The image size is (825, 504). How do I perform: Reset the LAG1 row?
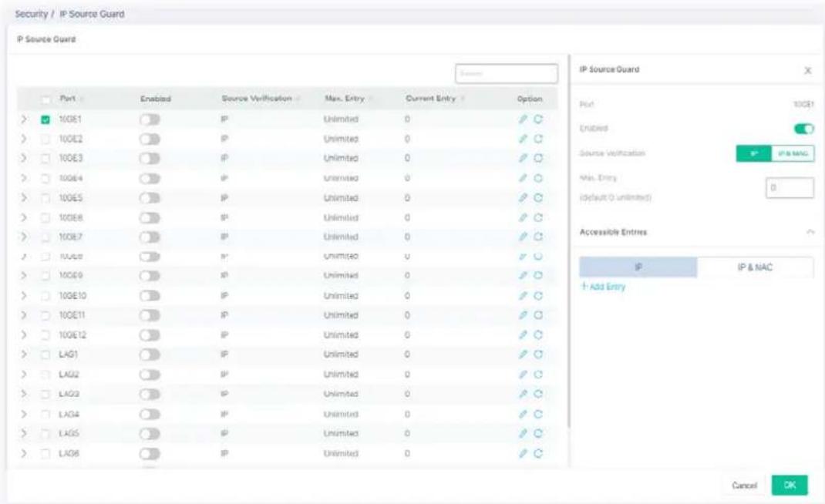pyautogui.click(x=537, y=354)
